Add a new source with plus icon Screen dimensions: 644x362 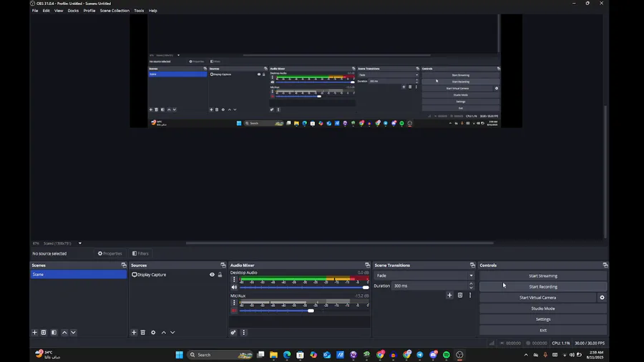click(134, 333)
